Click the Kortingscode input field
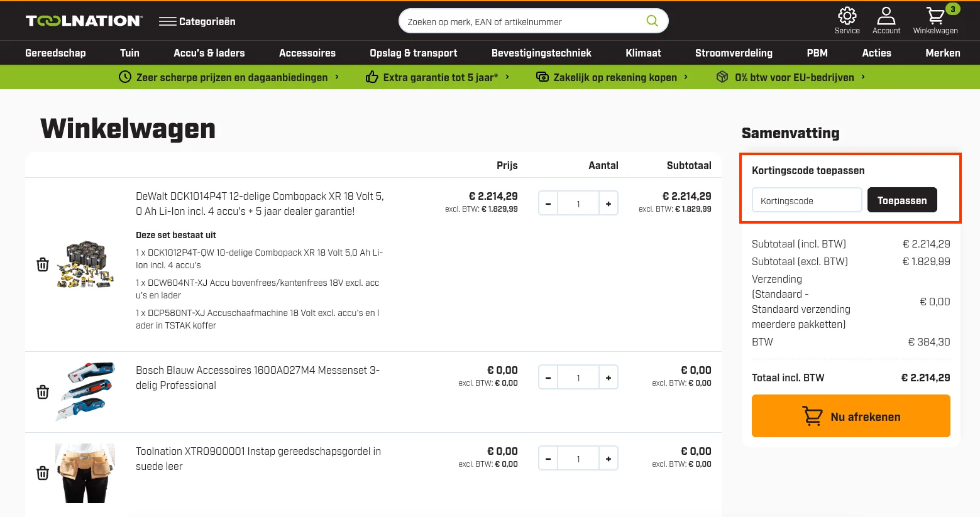This screenshot has height=517, width=980. tap(807, 200)
